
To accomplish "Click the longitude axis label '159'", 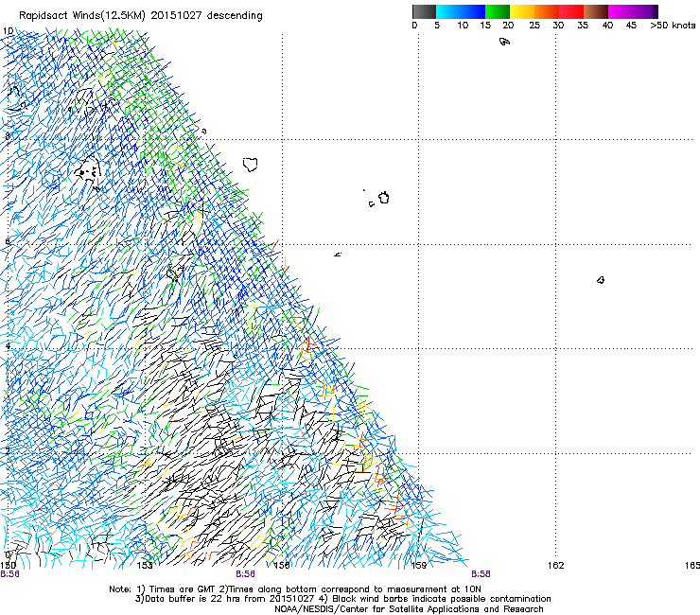I will point(418,566).
